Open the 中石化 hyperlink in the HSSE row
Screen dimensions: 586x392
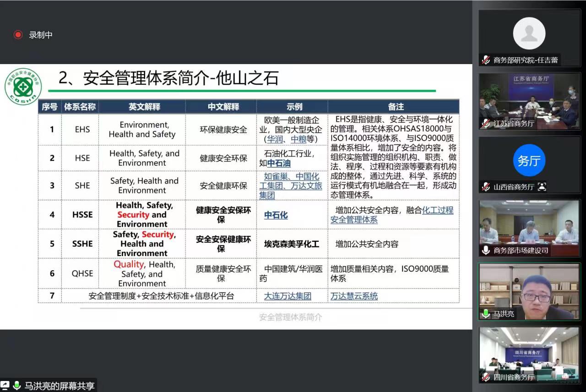(276, 215)
